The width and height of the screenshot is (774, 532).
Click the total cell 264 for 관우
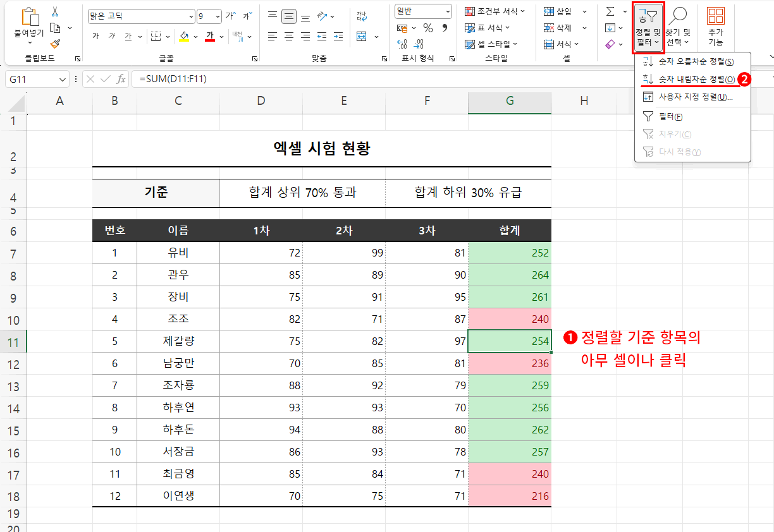(510, 275)
